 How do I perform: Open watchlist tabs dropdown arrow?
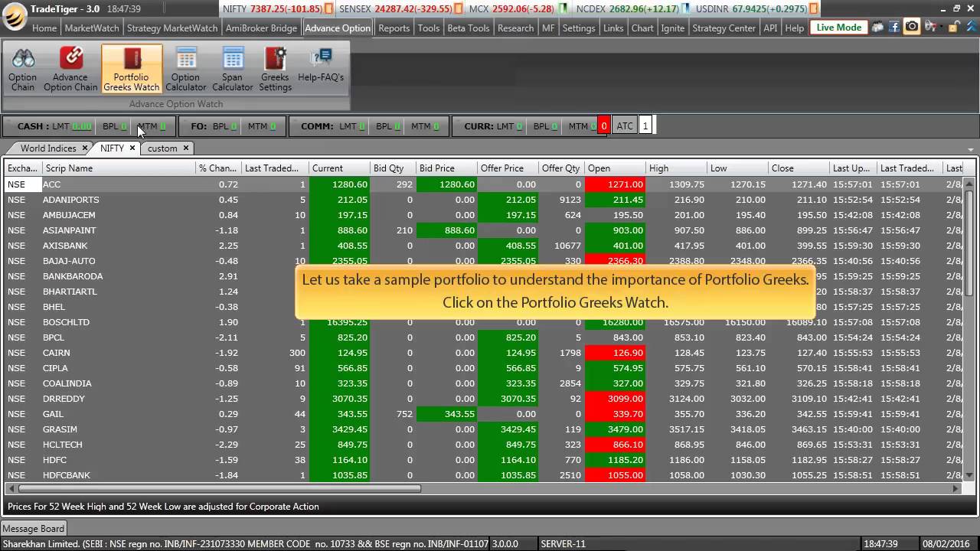pyautogui.click(x=971, y=149)
